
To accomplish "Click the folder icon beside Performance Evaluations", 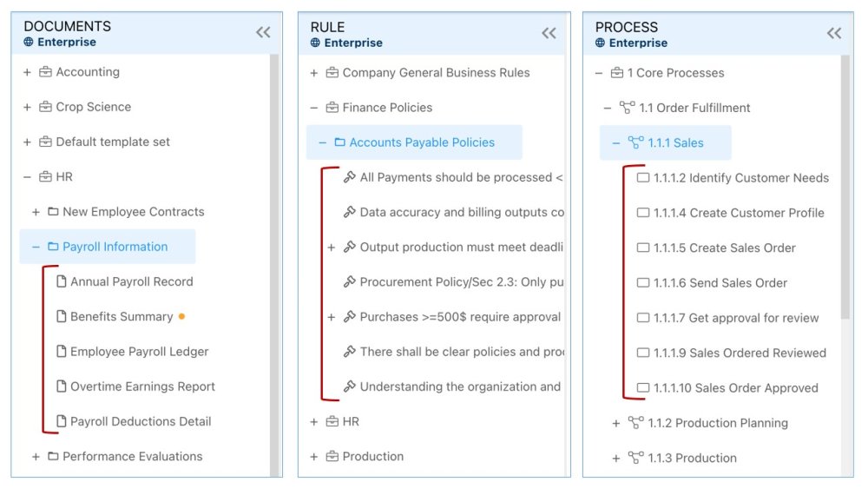I will 53,457.
